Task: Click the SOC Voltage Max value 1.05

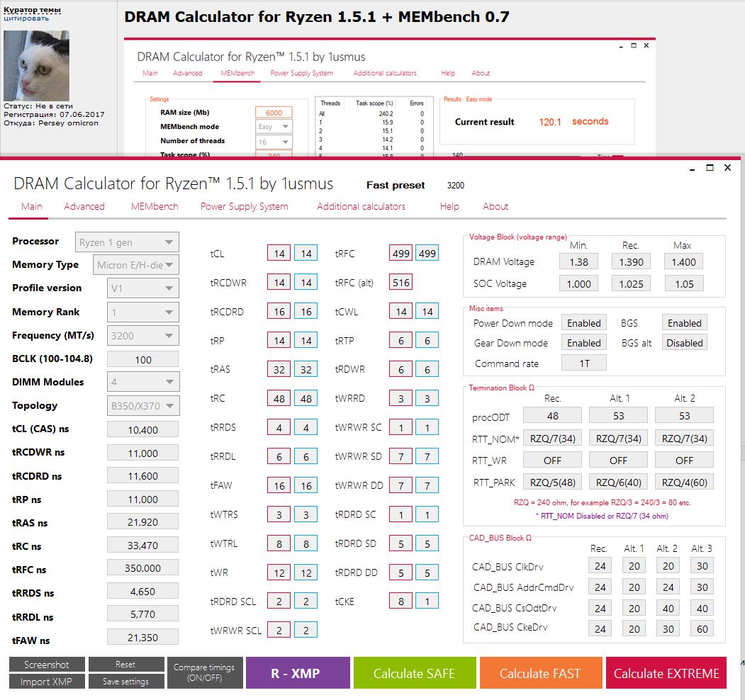Action: tap(684, 283)
